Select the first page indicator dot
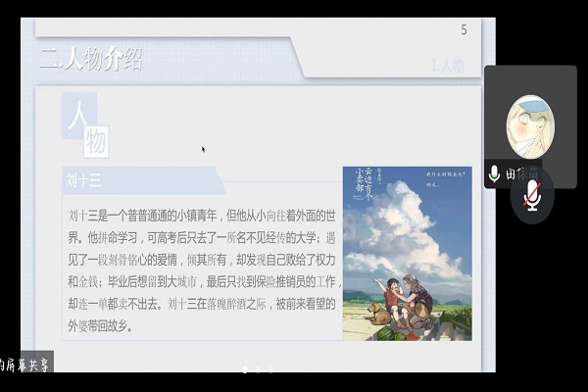The width and height of the screenshot is (588, 392). click(244, 369)
